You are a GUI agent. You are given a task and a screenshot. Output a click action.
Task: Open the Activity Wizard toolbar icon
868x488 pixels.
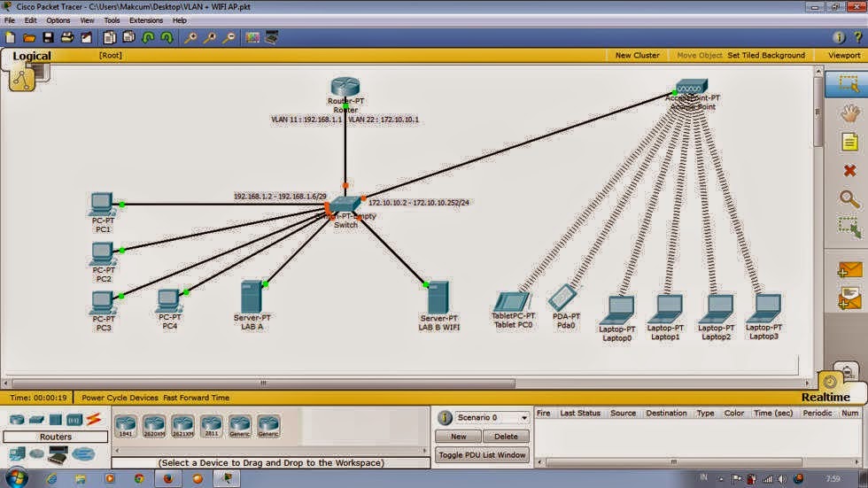click(x=87, y=37)
